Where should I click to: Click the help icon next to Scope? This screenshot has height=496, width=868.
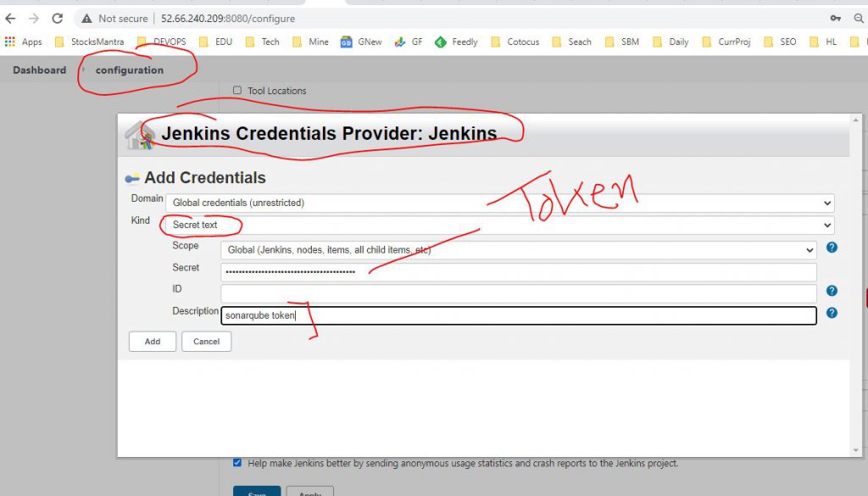tap(832, 248)
